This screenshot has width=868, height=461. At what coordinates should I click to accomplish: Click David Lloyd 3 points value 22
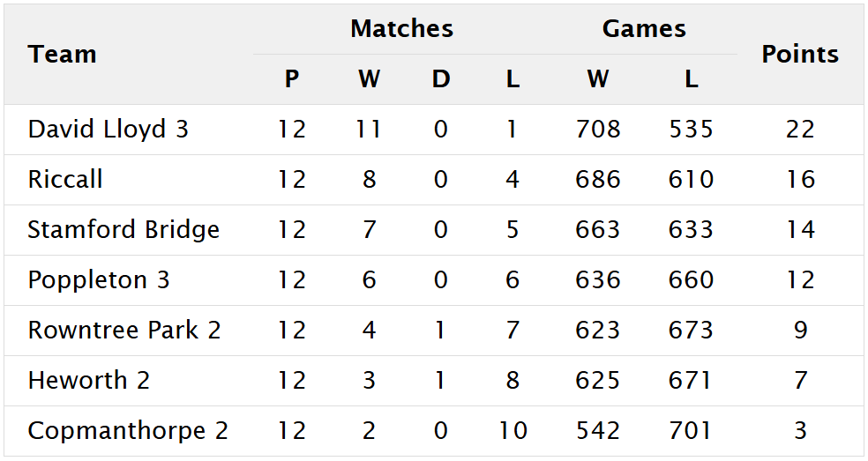[x=800, y=130]
